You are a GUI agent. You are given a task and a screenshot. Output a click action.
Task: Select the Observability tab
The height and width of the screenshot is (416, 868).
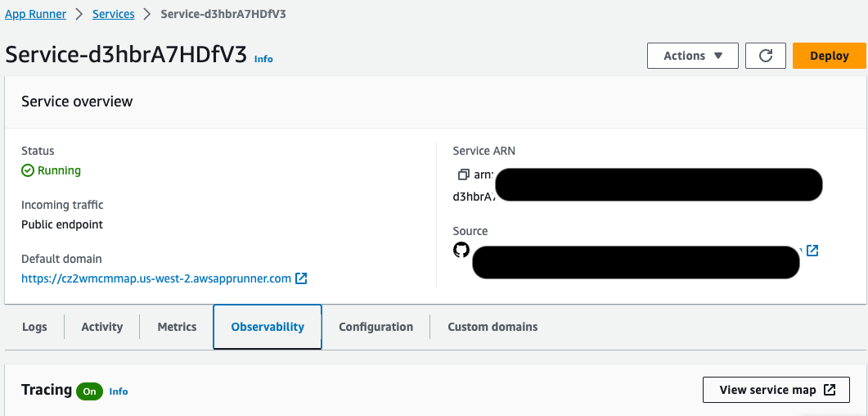(x=268, y=327)
